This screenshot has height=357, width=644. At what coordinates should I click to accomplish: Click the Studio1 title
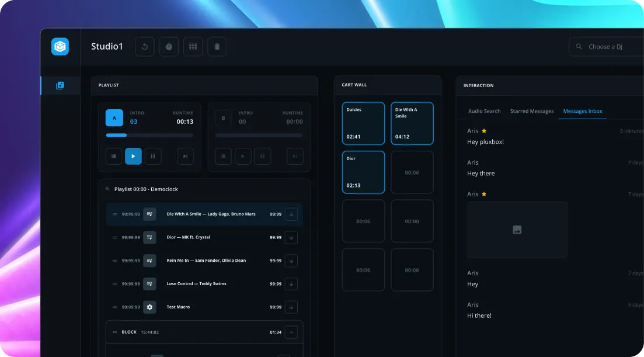(x=107, y=46)
